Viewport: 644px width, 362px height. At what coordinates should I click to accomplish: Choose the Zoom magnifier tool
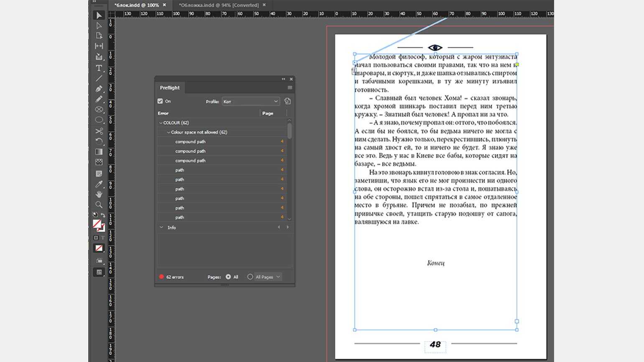(99, 205)
